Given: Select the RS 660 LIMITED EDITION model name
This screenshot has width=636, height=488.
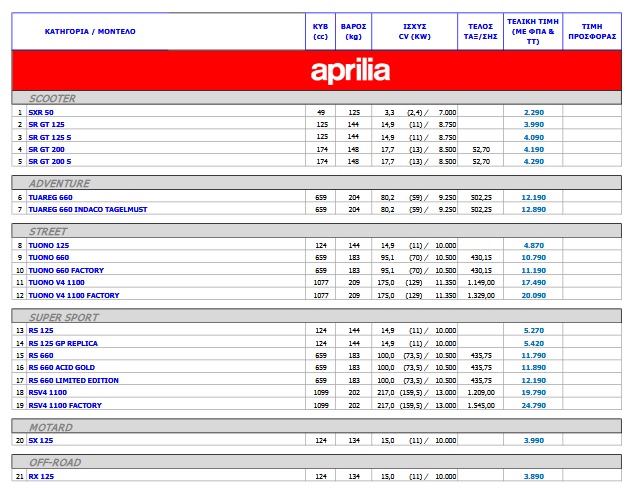Looking at the screenshot, I should point(73,381).
